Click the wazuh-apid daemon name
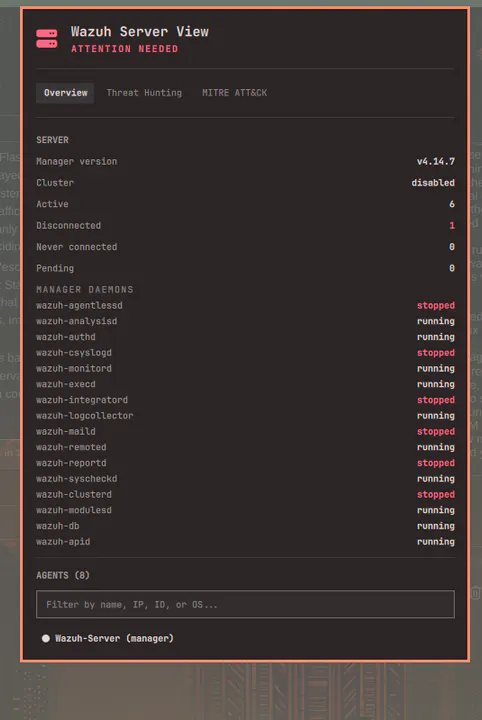Screen dimensions: 482x720 pyautogui.click(x=63, y=542)
